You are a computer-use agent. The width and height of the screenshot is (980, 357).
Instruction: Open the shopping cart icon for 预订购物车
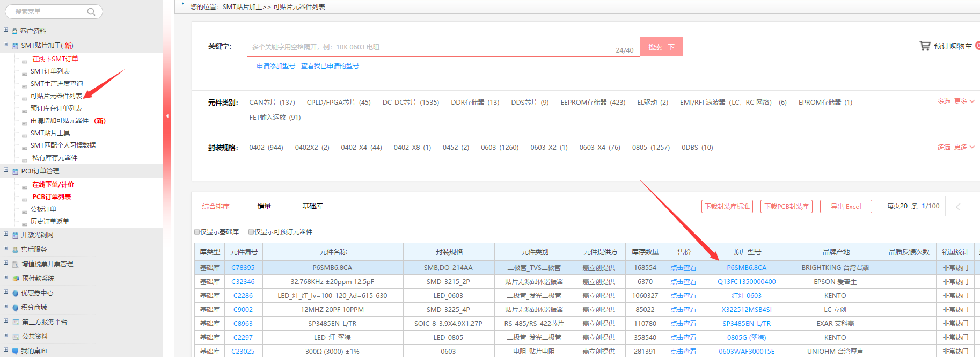(x=924, y=46)
